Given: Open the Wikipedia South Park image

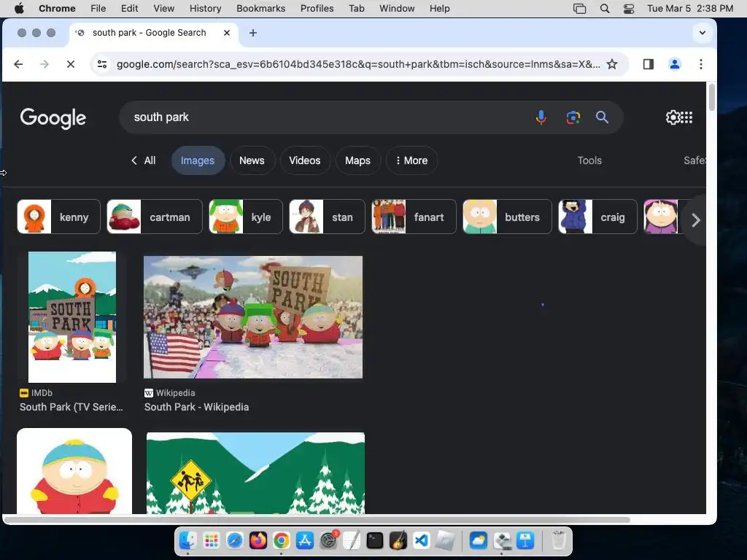Looking at the screenshot, I should 253,317.
